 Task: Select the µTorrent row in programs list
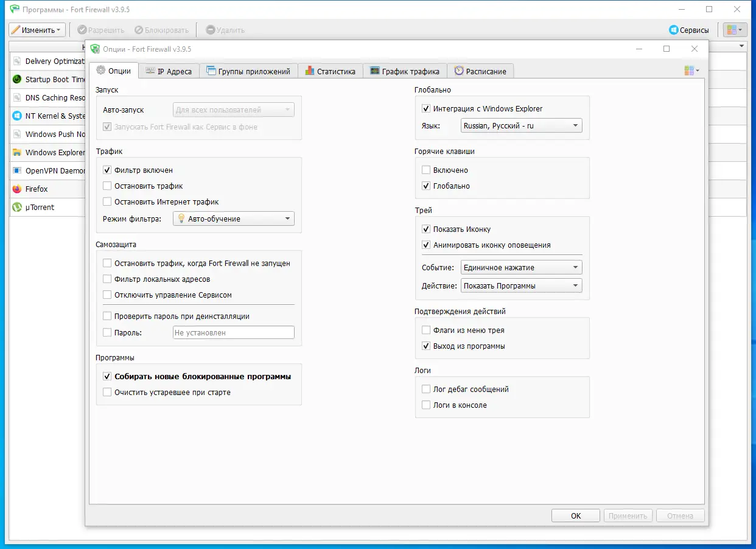click(47, 207)
